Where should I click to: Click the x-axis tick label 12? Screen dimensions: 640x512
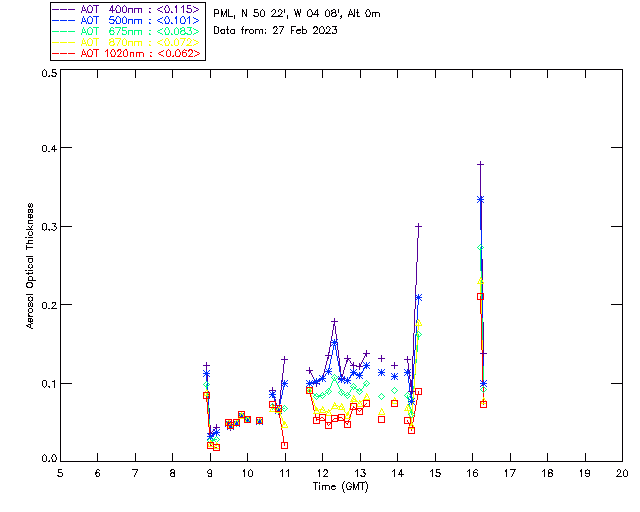(322, 473)
